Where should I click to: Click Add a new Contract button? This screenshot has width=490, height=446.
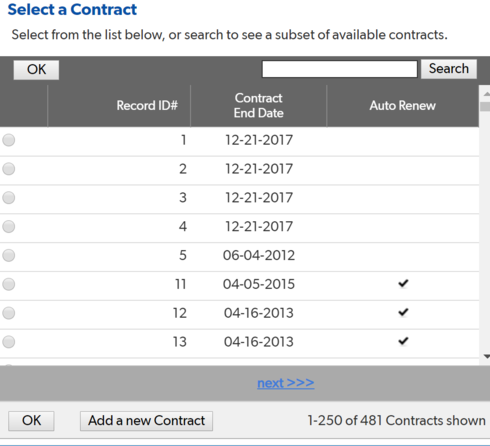146,421
